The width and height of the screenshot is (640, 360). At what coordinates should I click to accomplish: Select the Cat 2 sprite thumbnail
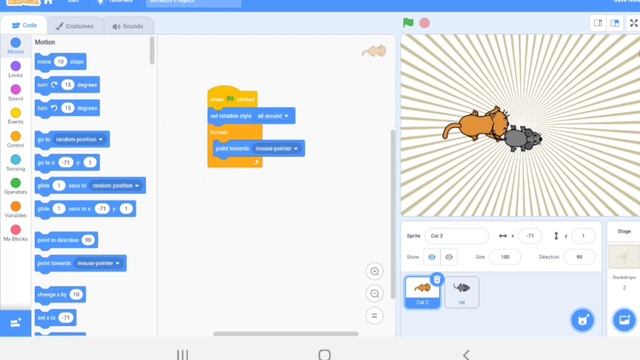422,292
